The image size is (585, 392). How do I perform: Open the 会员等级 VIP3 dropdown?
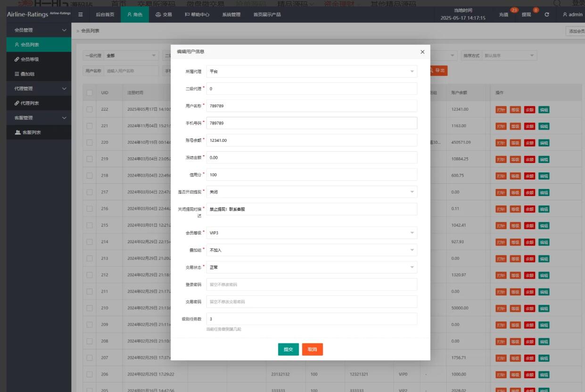(312, 233)
